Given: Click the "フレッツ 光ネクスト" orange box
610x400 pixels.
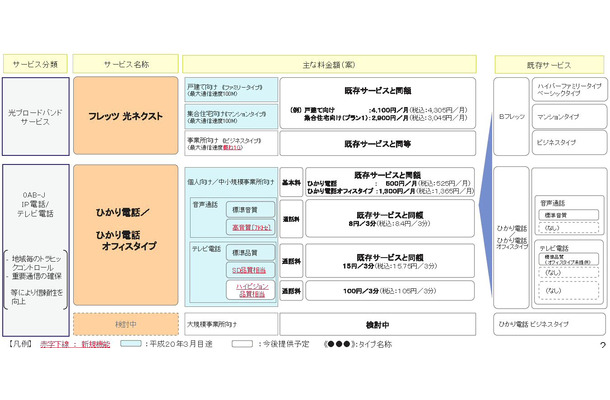Looking at the screenshot, I should click(126, 116).
